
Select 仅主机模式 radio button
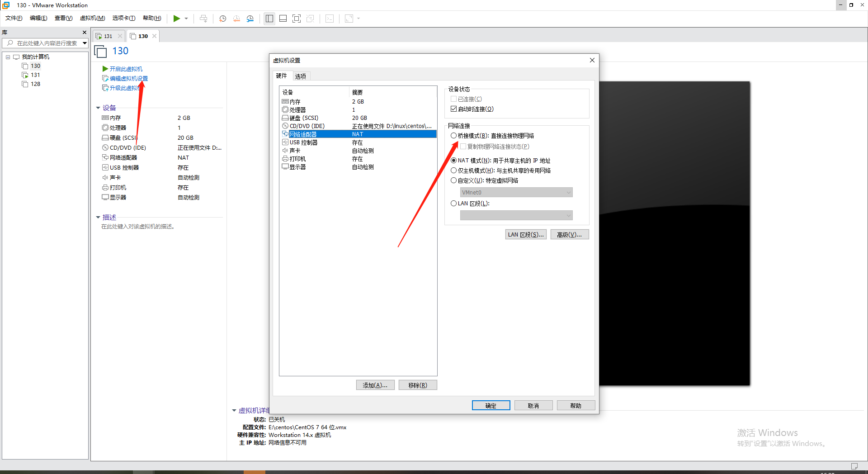click(453, 171)
